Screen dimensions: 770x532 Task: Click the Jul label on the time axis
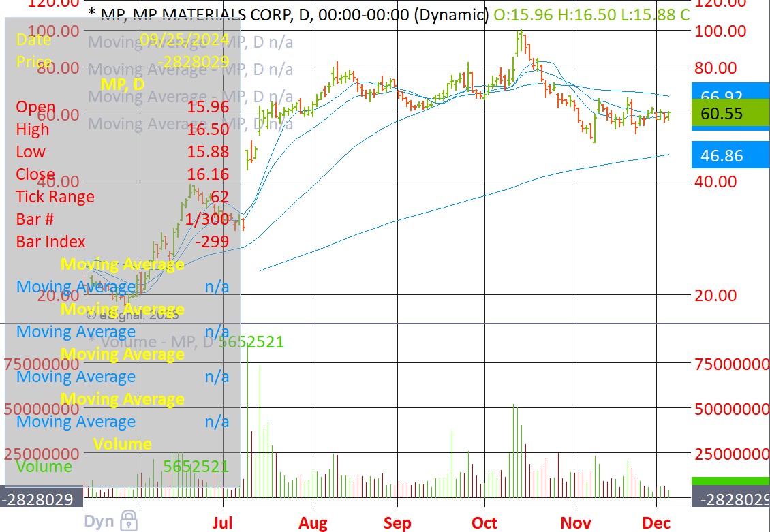[x=223, y=522]
